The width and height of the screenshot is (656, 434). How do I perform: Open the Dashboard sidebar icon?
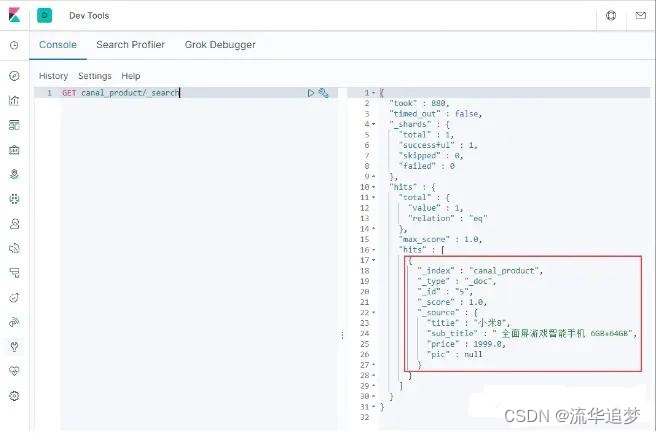click(x=14, y=125)
